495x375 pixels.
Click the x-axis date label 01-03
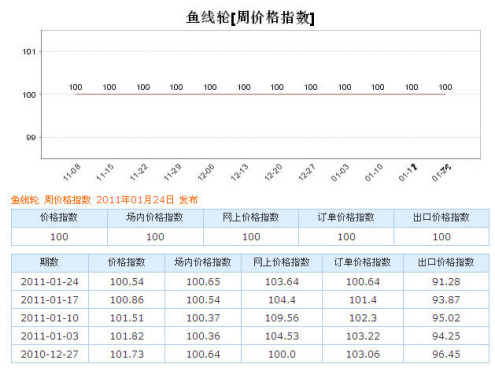tap(340, 173)
